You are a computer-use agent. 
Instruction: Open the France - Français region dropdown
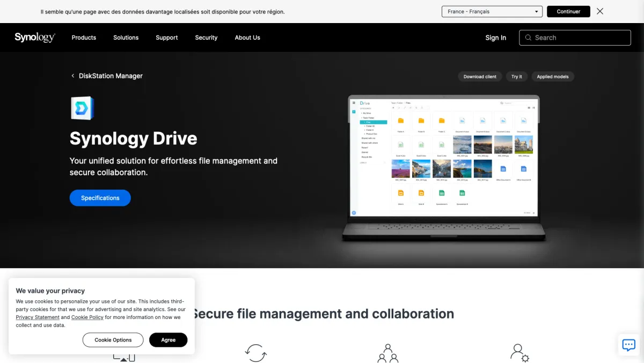pyautogui.click(x=492, y=11)
